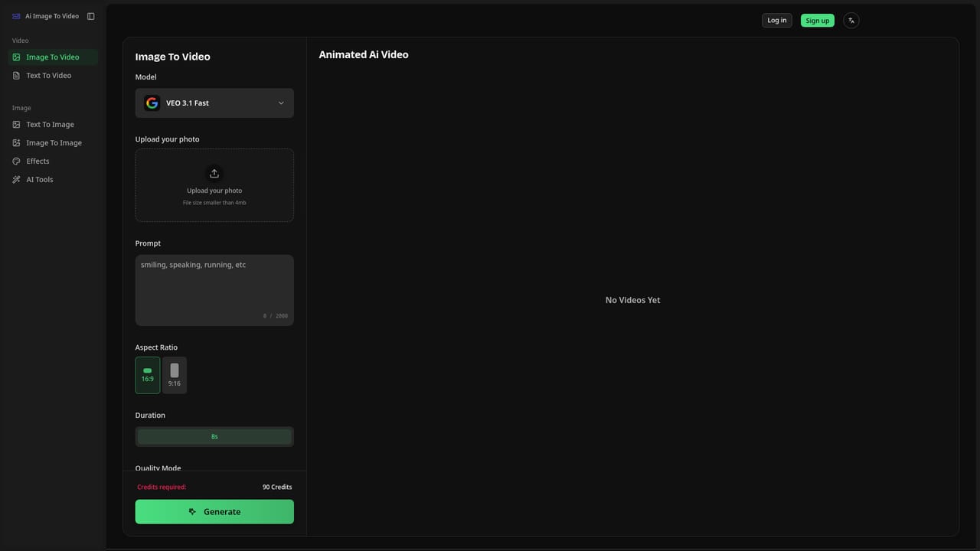Expand the VEO 3.1 Fast model dropdown
Viewport: 980px width, 551px height.
click(214, 103)
